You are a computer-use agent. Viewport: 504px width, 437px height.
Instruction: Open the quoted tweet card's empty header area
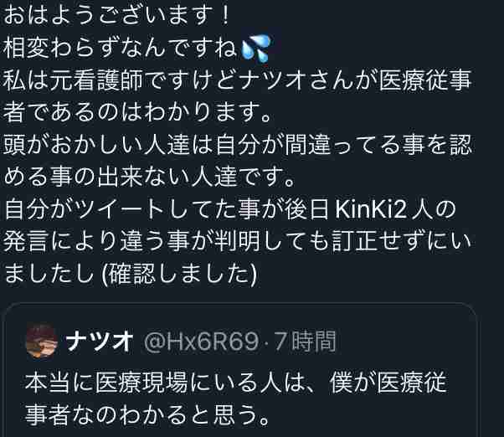pyautogui.click(x=405, y=342)
